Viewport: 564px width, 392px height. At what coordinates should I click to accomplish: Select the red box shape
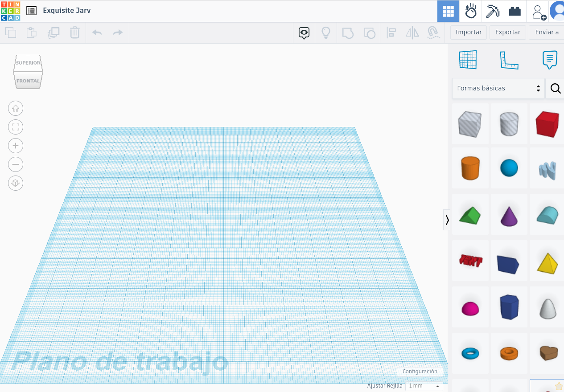(x=547, y=124)
